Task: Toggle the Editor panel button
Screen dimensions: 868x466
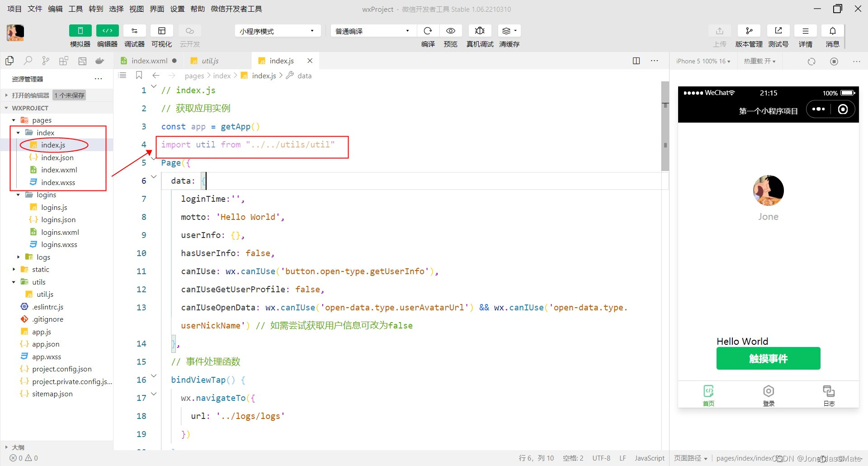Action: [107, 31]
